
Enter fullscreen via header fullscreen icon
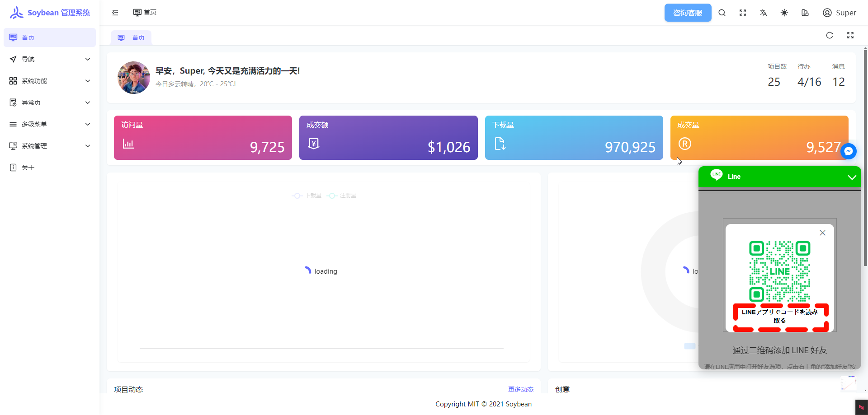743,13
